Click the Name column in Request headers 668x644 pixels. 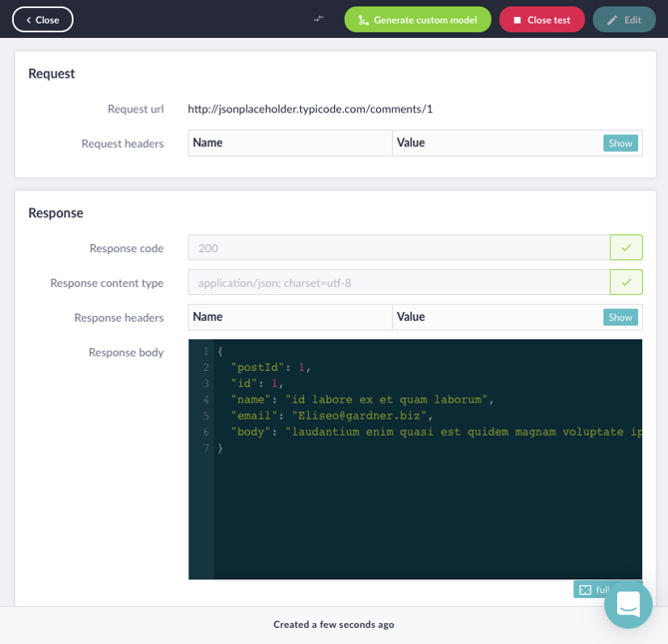point(289,144)
